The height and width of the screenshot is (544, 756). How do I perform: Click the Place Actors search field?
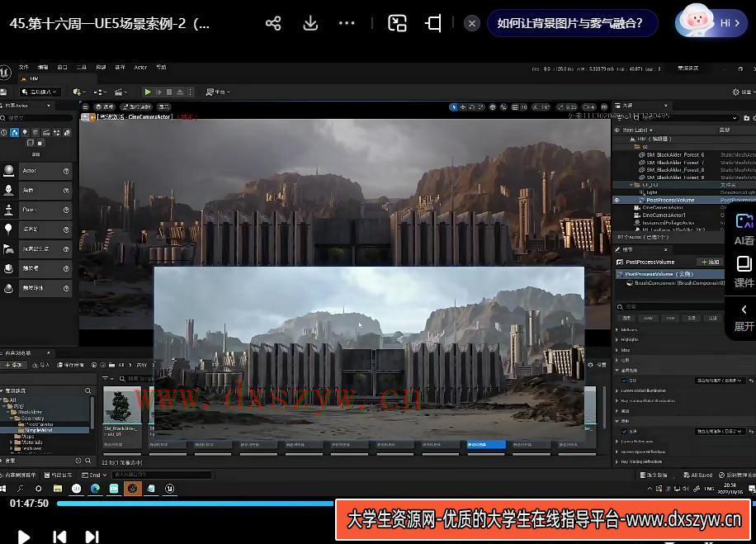coord(38,118)
